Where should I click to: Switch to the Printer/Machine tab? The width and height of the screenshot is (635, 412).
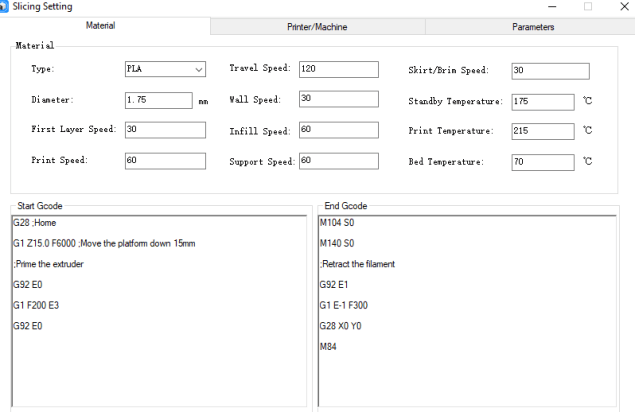(x=317, y=27)
